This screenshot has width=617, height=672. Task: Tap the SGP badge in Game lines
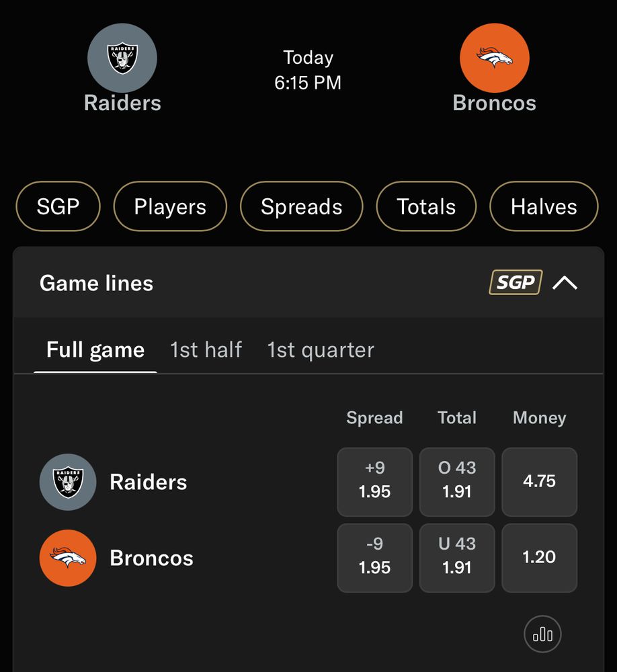516,282
